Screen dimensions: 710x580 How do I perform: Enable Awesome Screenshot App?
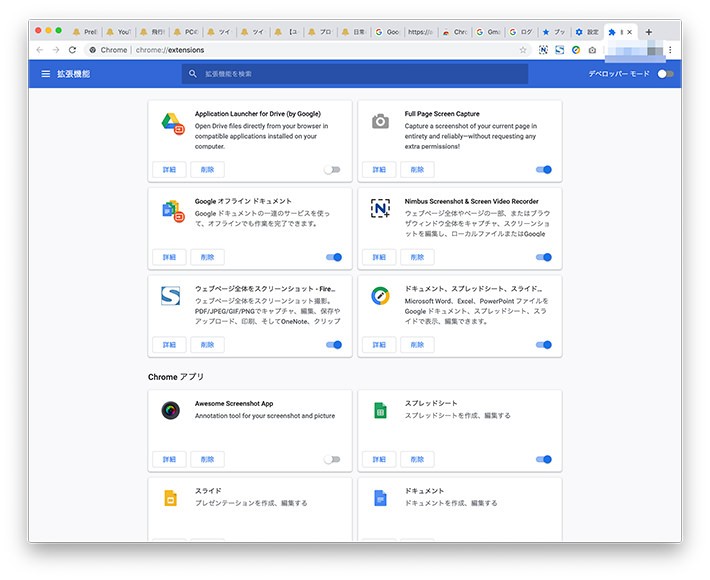332,459
